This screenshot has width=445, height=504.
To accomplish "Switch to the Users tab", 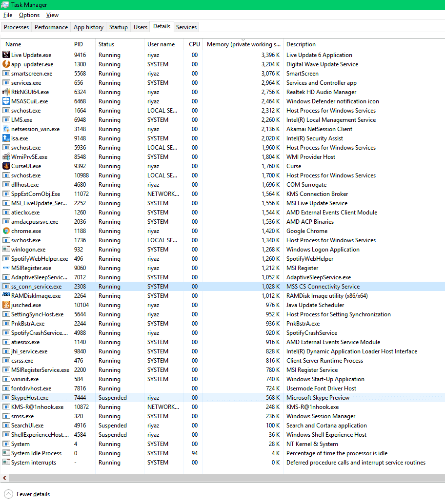I will (x=141, y=27).
